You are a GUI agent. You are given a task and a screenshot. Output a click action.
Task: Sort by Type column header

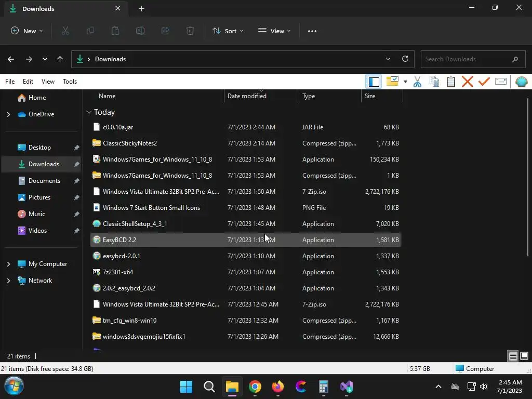pyautogui.click(x=330, y=96)
